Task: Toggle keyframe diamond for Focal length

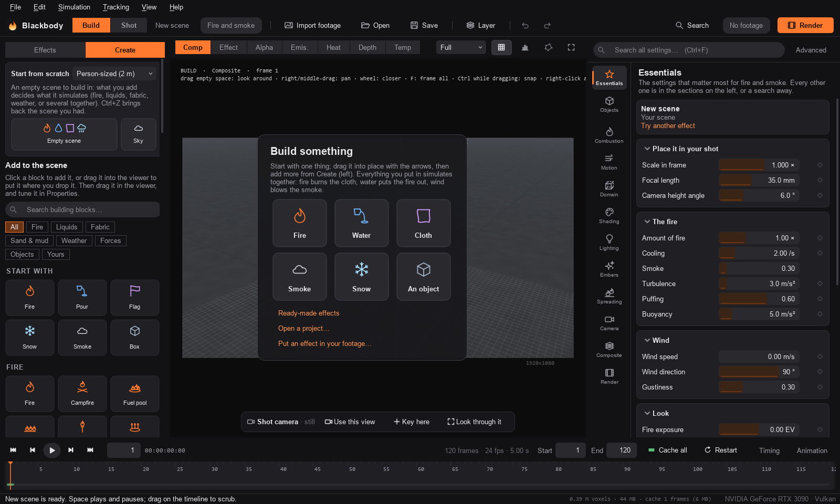Action: click(x=820, y=180)
